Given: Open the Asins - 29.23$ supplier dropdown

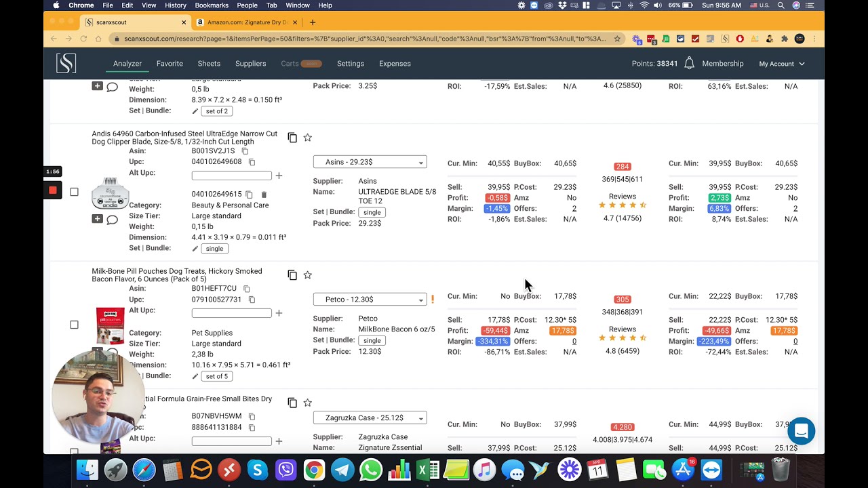Looking at the screenshot, I should pyautogui.click(x=370, y=162).
